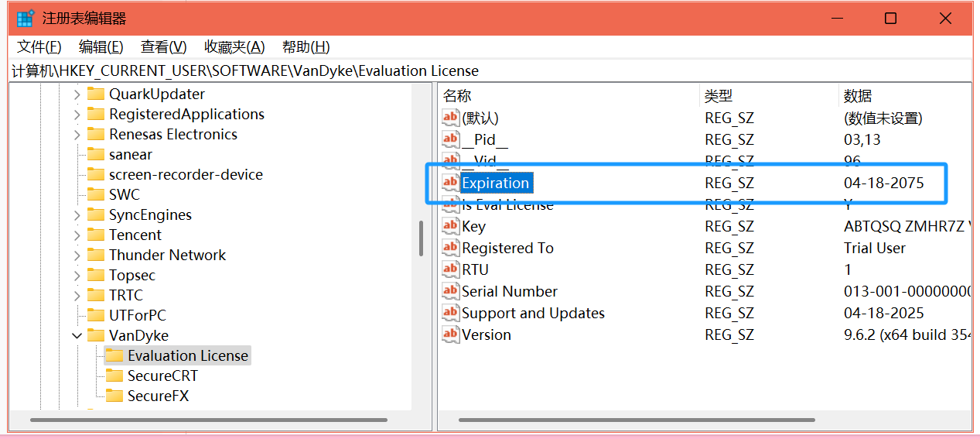Click the string icon beside Support and Updates
This screenshot has width=980, height=439.
[450, 313]
